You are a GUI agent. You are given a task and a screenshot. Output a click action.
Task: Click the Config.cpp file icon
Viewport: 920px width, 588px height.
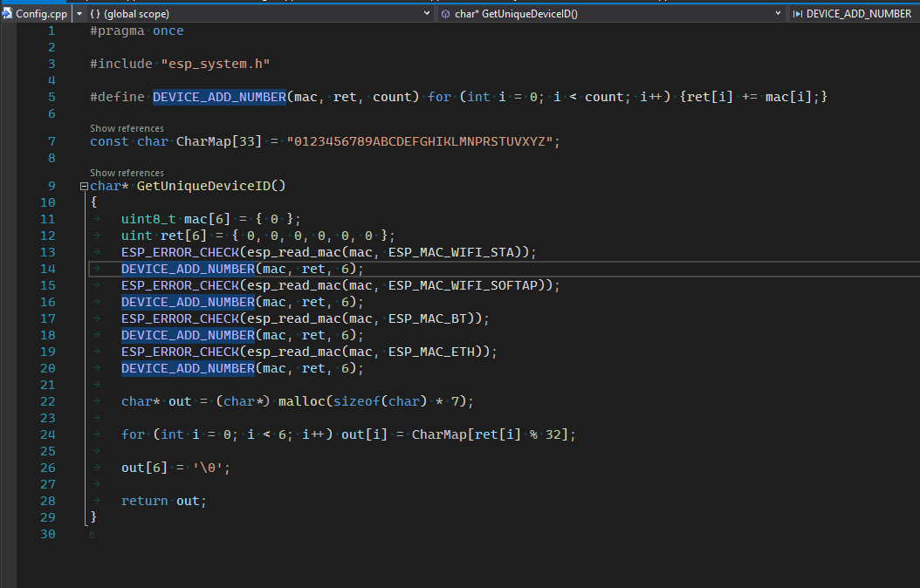coord(7,14)
